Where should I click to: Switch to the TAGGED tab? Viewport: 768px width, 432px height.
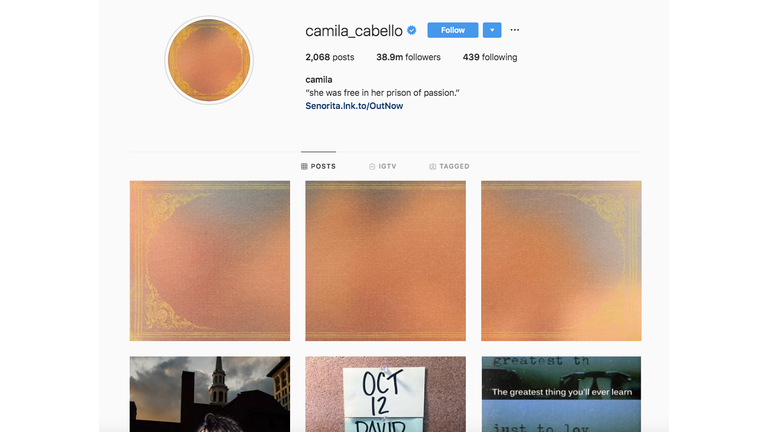point(449,167)
